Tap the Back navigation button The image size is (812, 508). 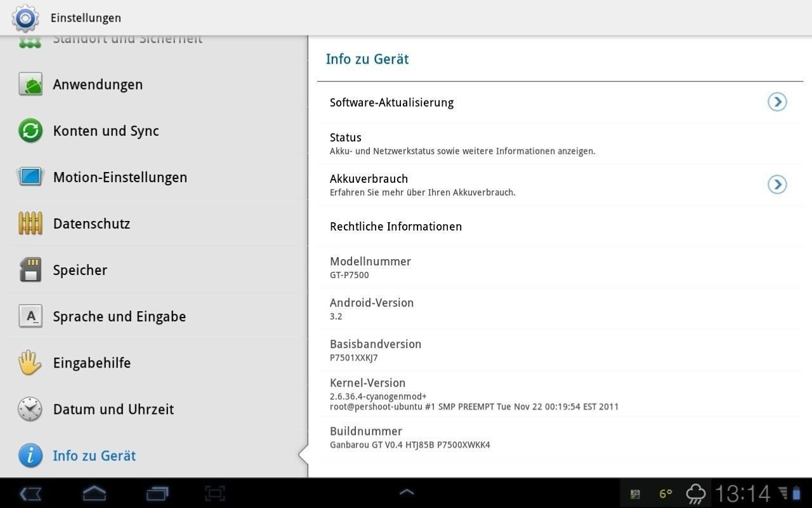[x=30, y=493]
